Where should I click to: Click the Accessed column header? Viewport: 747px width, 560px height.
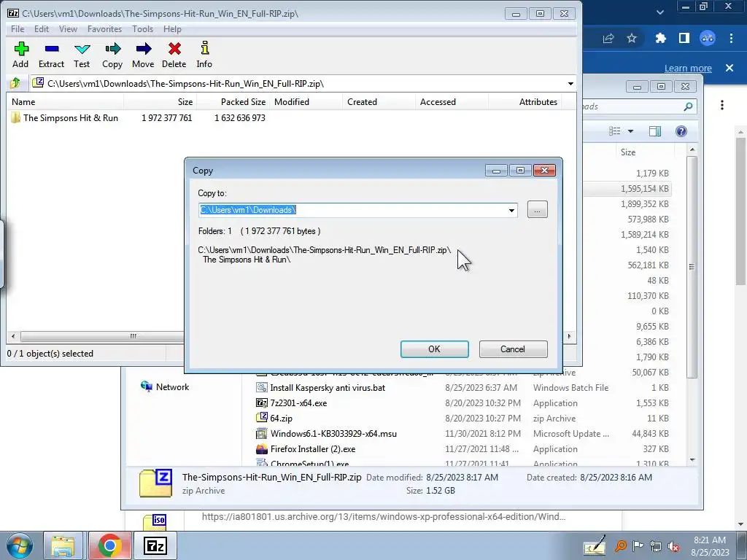[452, 102]
